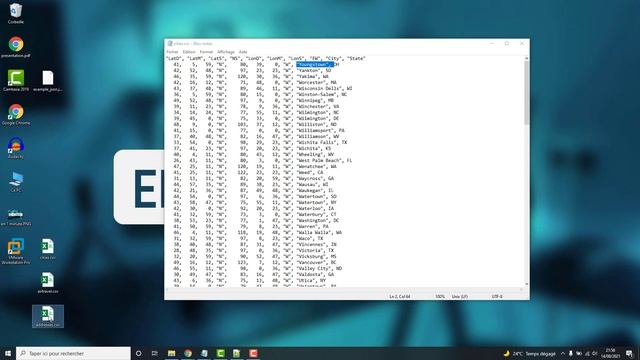Click the "City" header in first line
640x360 pixels.
(333, 58)
